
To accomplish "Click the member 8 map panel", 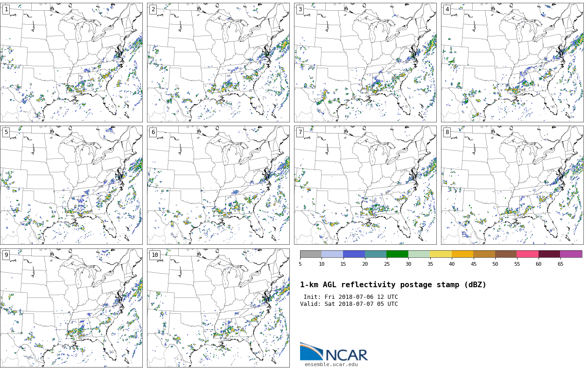I will point(512,185).
